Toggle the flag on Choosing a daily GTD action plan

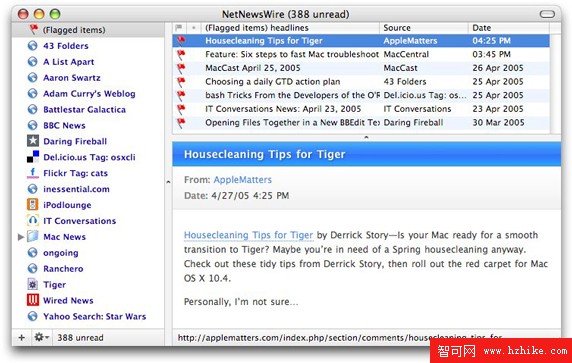tap(181, 81)
